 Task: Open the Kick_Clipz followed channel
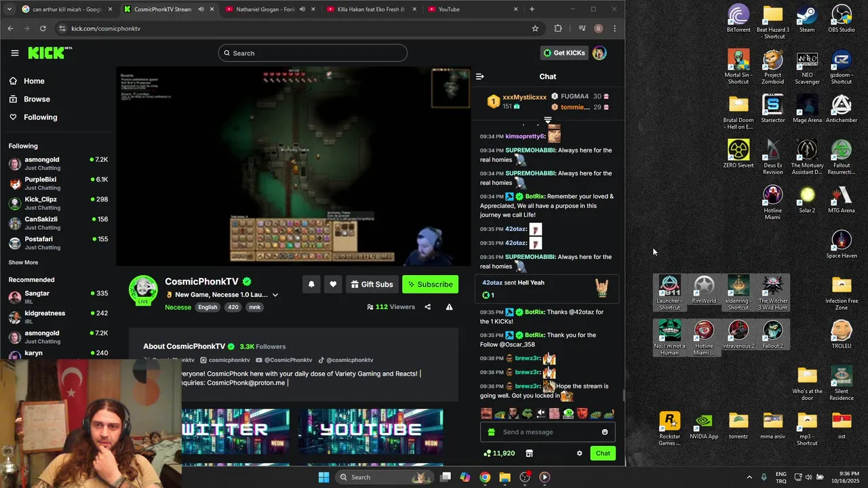point(58,203)
